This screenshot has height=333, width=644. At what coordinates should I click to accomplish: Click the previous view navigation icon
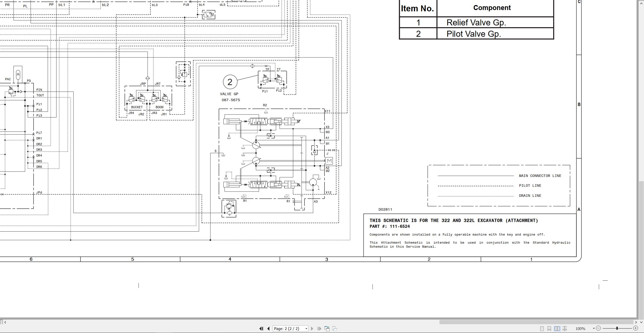(x=327, y=328)
